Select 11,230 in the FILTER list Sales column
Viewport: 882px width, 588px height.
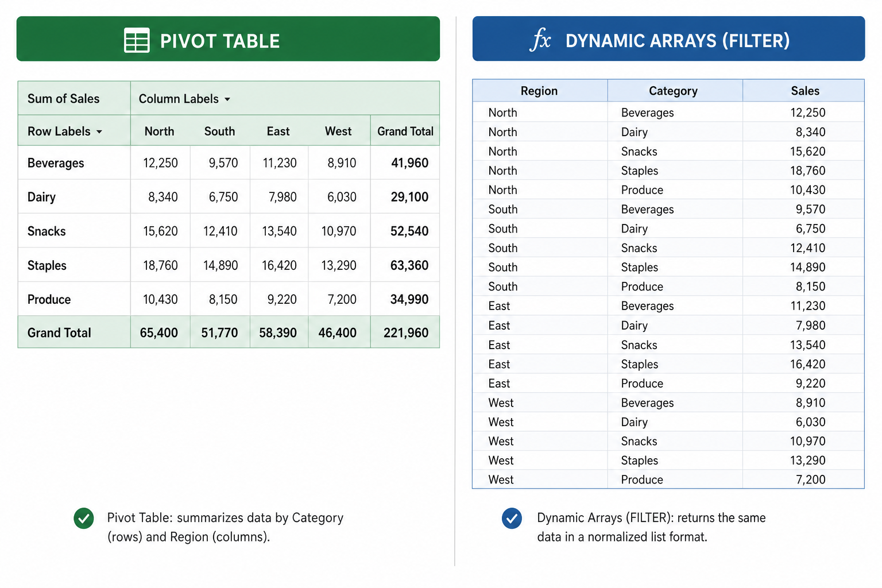pos(808,306)
